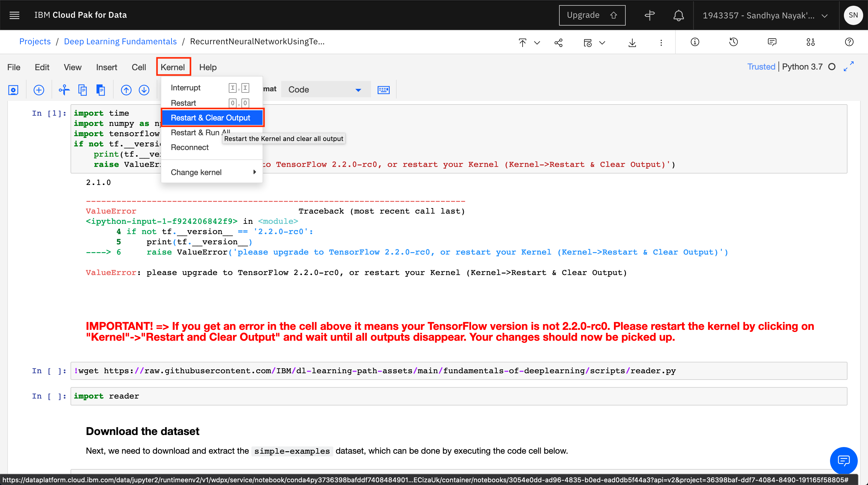Image resolution: width=868 pixels, height=485 pixels.
Task: Click the save notebook icon
Action: coord(13,90)
